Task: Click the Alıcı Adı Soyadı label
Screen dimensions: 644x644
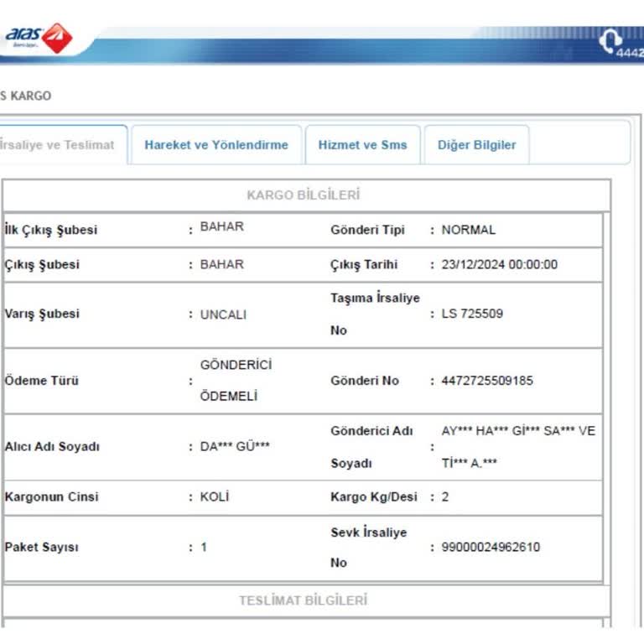Action: pyautogui.click(x=52, y=446)
